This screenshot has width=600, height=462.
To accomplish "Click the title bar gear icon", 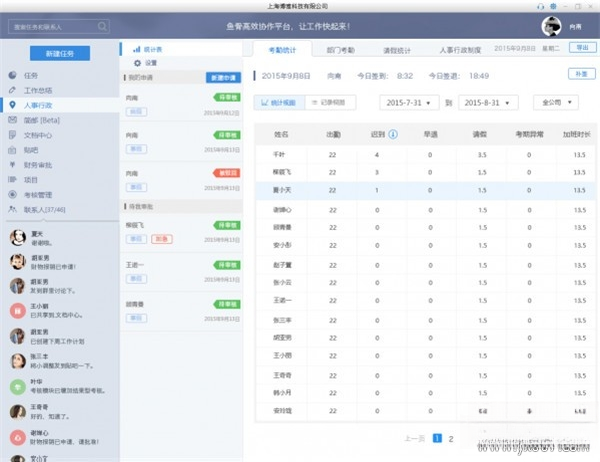I will pyautogui.click(x=553, y=7).
